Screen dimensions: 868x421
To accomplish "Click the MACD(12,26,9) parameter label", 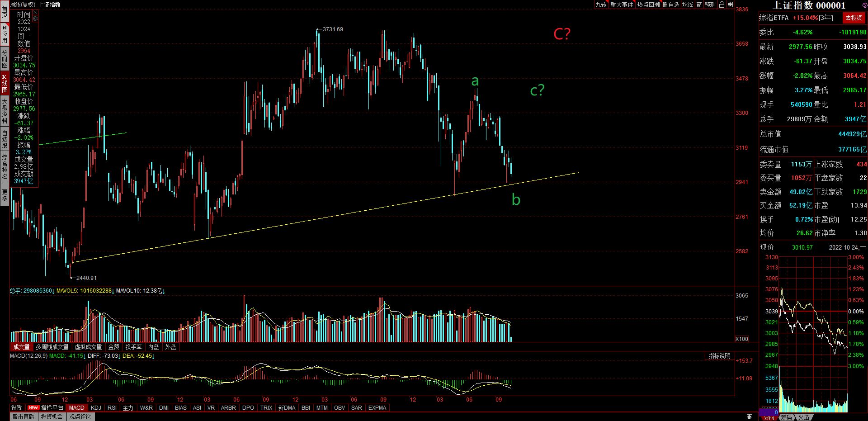I will (x=28, y=356).
